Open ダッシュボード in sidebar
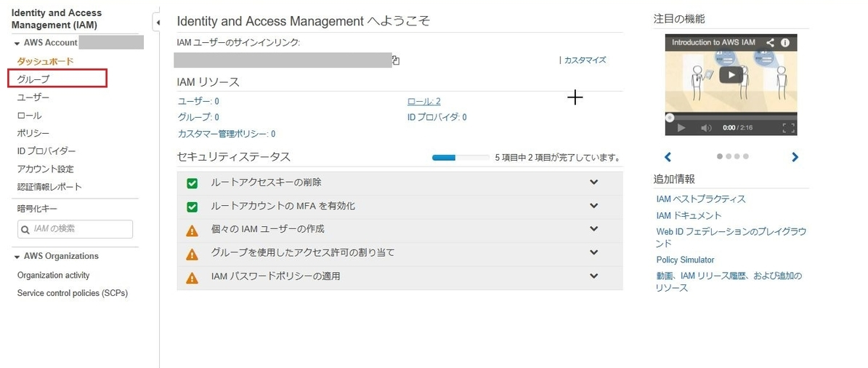 point(45,61)
